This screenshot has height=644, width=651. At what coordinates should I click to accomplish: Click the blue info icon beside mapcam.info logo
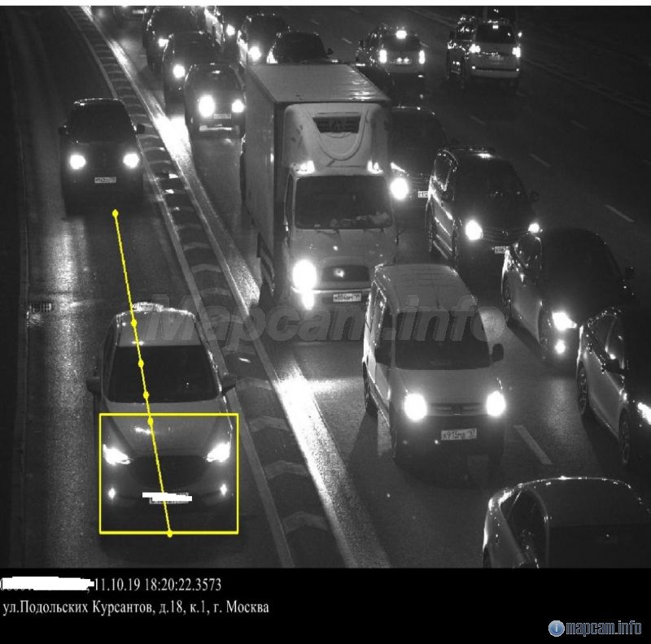click(556, 629)
